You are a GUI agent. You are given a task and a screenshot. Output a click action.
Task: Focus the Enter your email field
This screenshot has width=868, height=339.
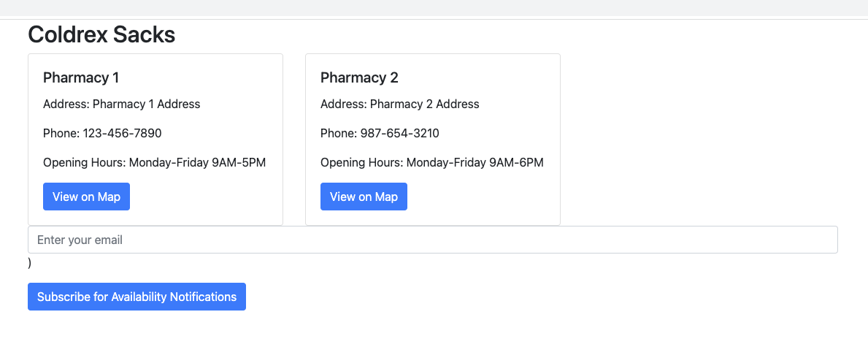[432, 240]
